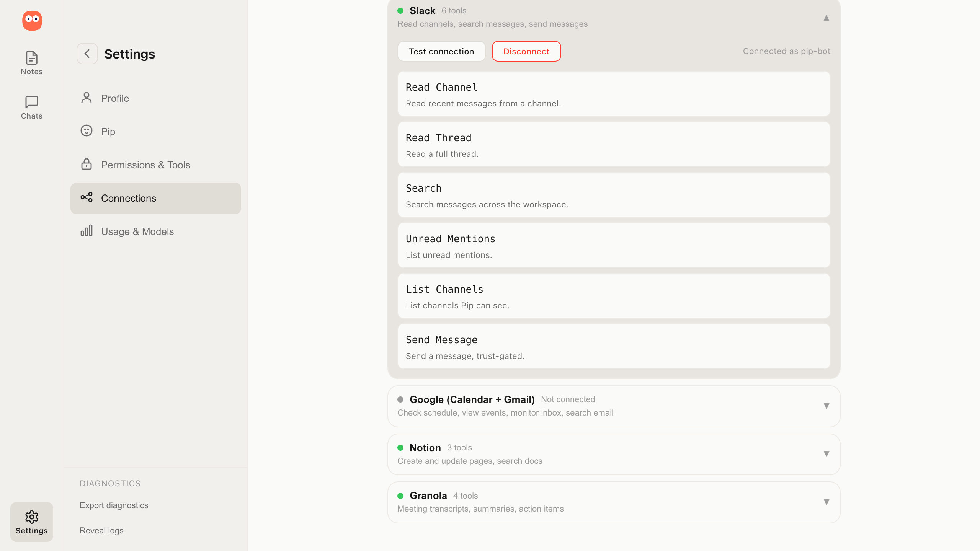The width and height of the screenshot is (980, 551).
Task: Click Test connection for Slack
Action: [441, 51]
